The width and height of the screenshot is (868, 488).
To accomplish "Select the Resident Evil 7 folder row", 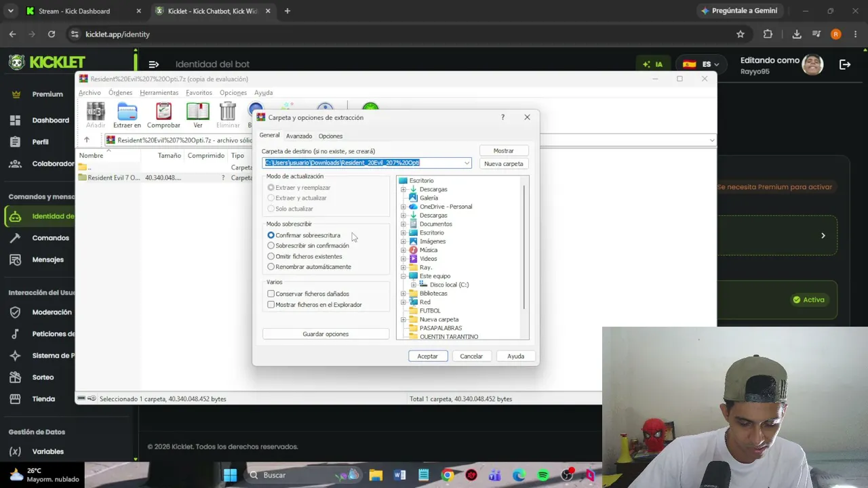I will click(163, 178).
